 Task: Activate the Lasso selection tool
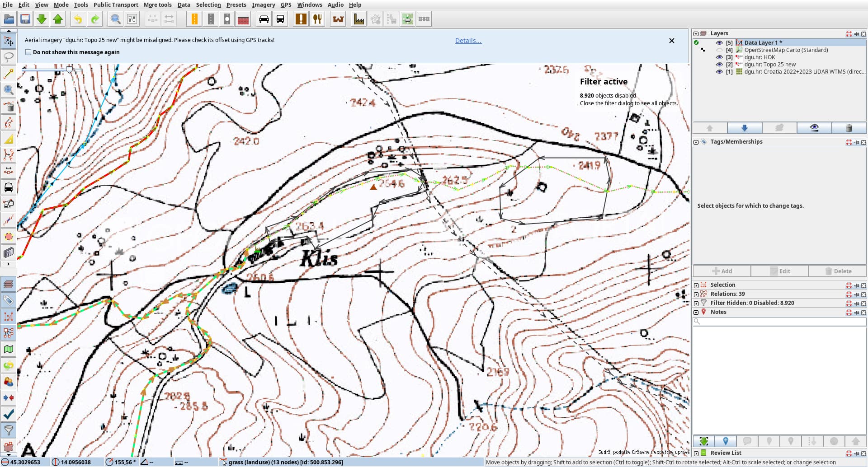click(x=9, y=57)
